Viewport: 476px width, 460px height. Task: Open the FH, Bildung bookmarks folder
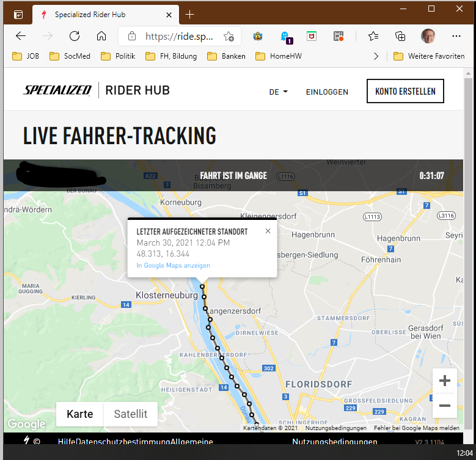171,56
